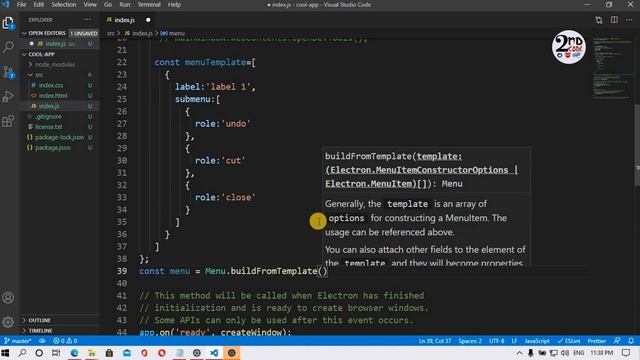
Task: Open Microsoft Edge from the taskbar
Action: pyautogui.click(x=74, y=353)
